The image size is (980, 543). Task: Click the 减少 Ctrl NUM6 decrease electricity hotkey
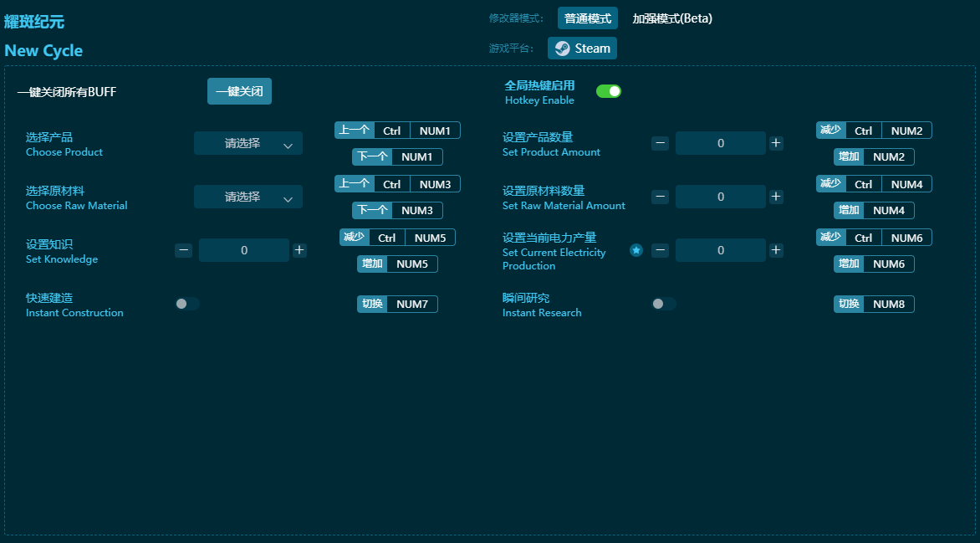(873, 237)
